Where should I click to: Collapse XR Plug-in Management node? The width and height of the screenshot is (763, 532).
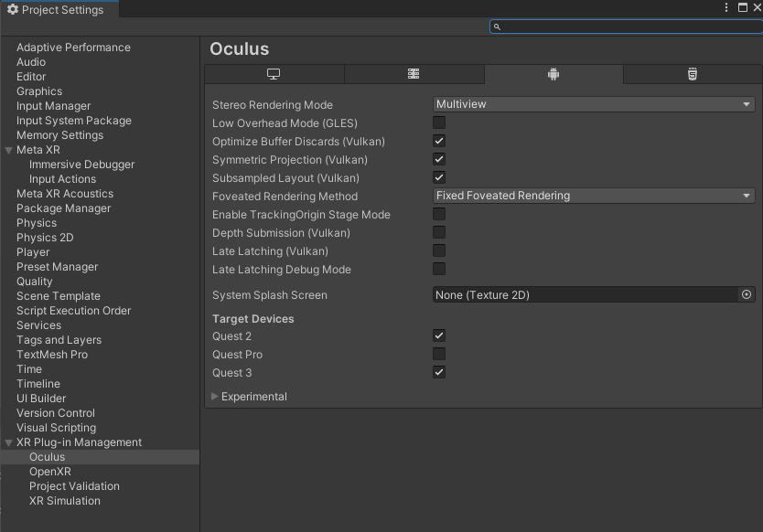tap(9, 443)
